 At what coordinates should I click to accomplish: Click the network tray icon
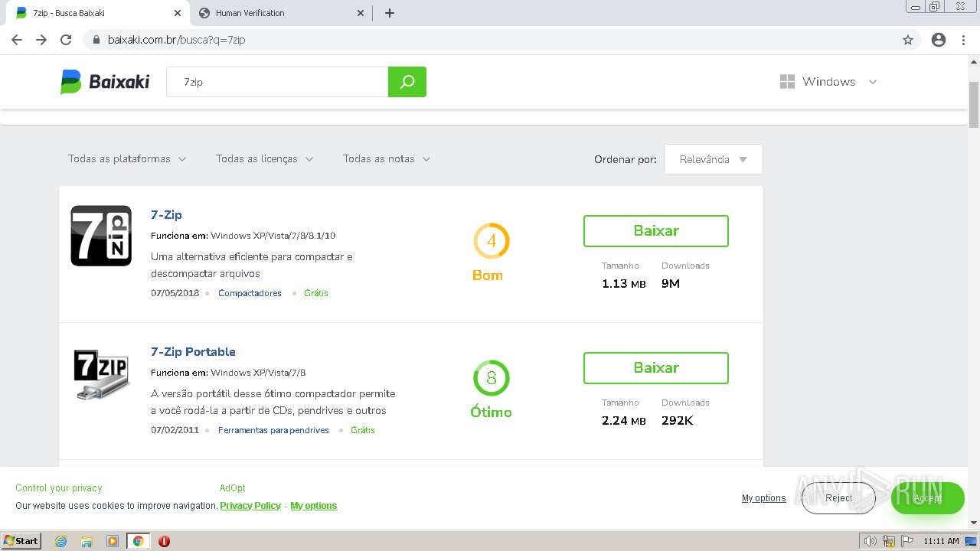click(889, 541)
